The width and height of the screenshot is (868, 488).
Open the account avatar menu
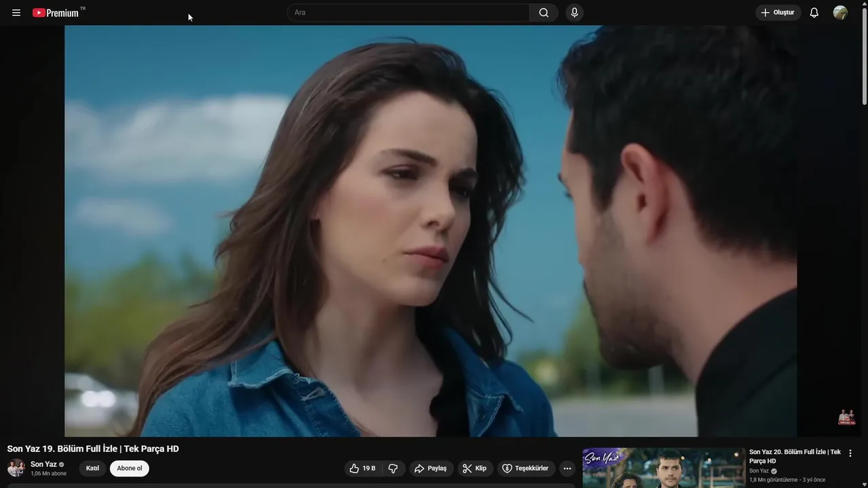click(840, 13)
